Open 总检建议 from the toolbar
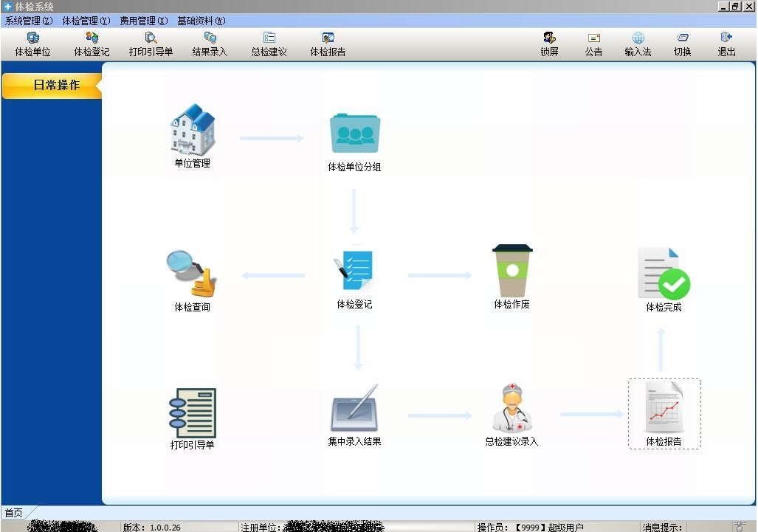Viewport: 758px width, 532px height. (x=269, y=44)
